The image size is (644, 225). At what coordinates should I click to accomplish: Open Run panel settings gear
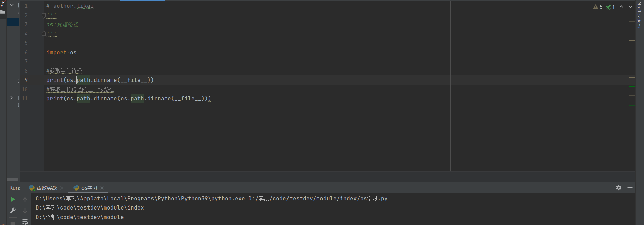(619, 188)
